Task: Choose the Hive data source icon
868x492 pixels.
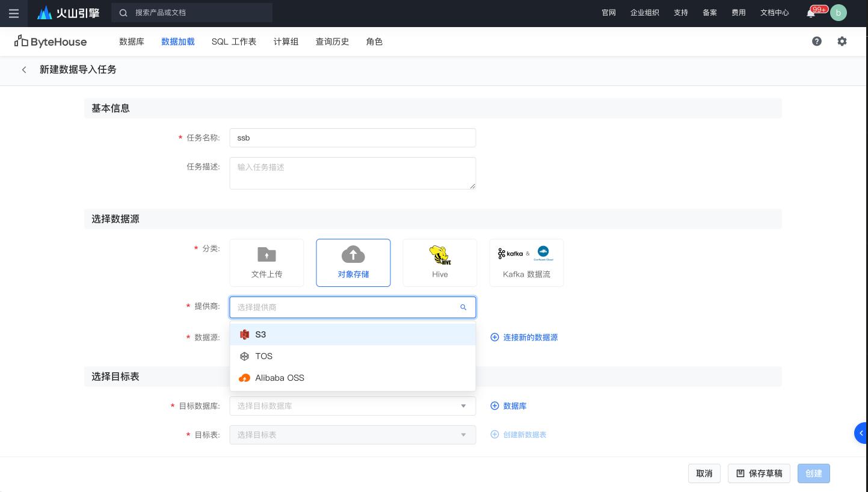Action: click(440, 263)
